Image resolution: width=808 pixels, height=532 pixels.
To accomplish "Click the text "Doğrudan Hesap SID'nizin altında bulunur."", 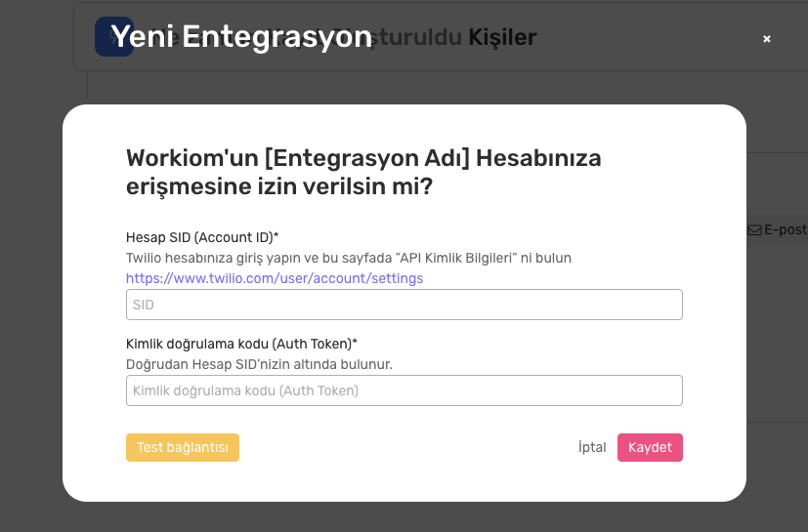I will [259, 364].
